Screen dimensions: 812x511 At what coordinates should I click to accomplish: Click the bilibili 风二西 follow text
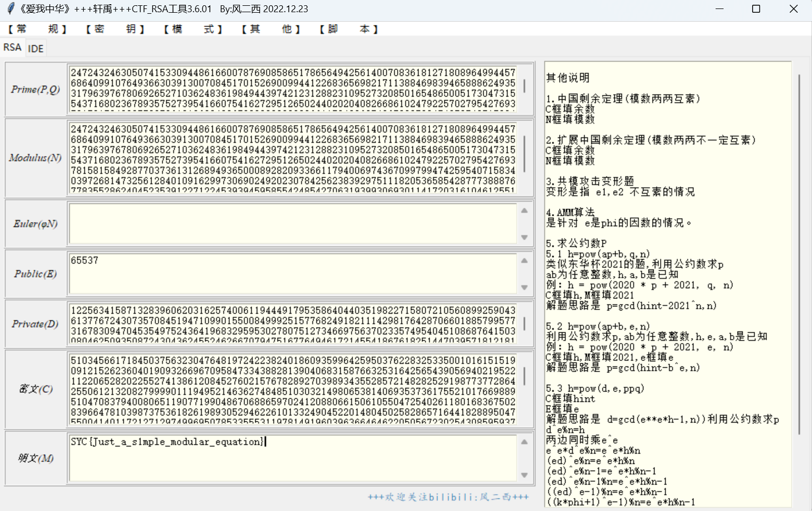click(448, 497)
